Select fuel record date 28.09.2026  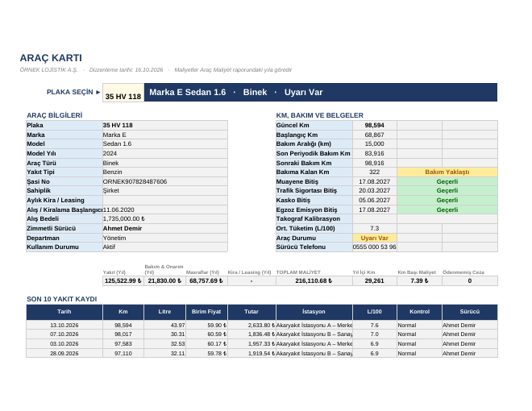tap(64, 353)
